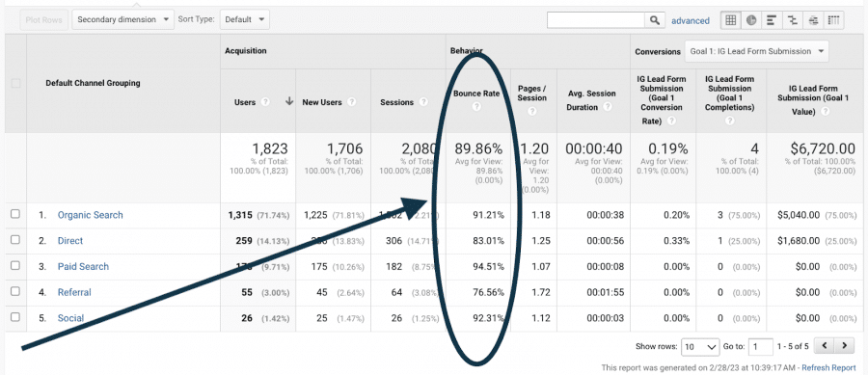
Task: Open help icon for Goal 1 Conversion Rate
Action: tap(671, 121)
